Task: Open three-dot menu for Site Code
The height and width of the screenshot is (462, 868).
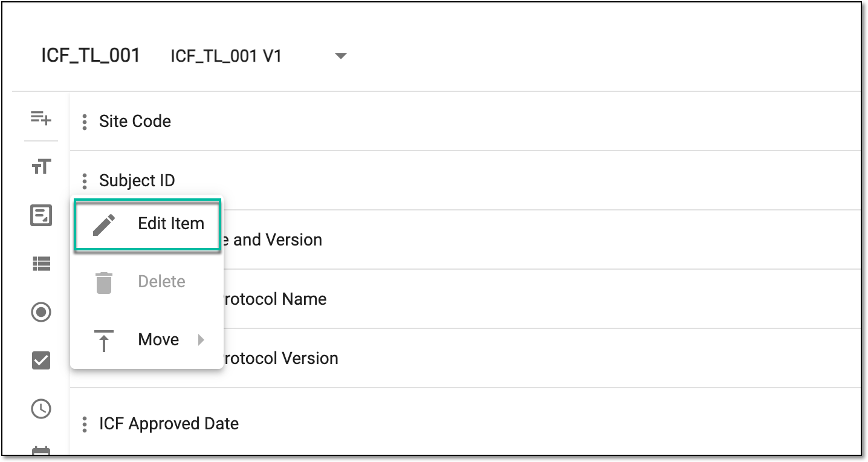Action: pyautogui.click(x=85, y=122)
